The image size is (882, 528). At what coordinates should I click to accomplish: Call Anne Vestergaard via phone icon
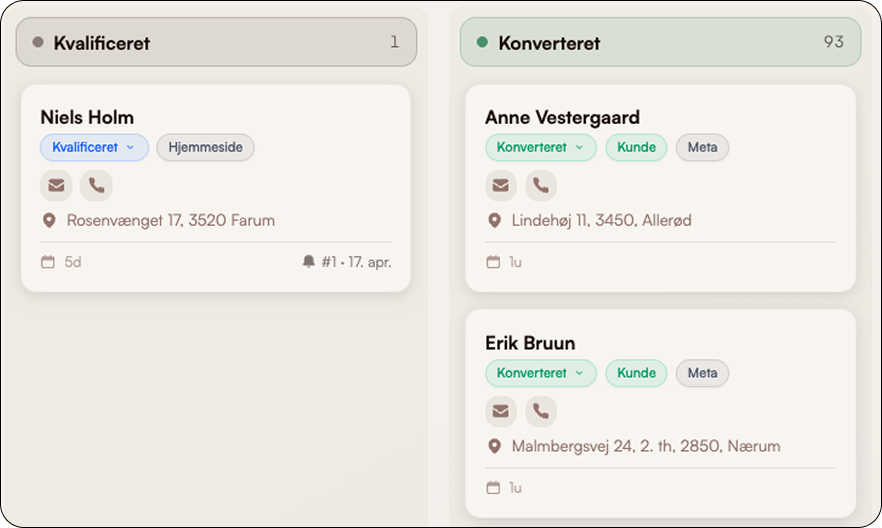coord(541,185)
